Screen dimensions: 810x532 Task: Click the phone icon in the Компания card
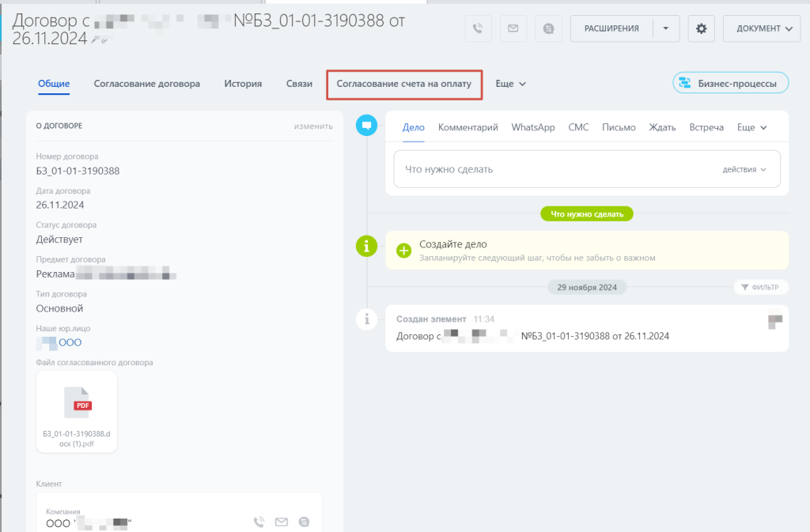[x=259, y=522]
